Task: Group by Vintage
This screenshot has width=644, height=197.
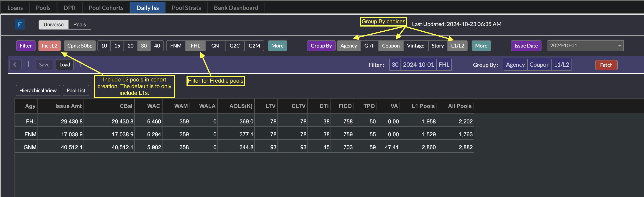Action: pos(415,46)
